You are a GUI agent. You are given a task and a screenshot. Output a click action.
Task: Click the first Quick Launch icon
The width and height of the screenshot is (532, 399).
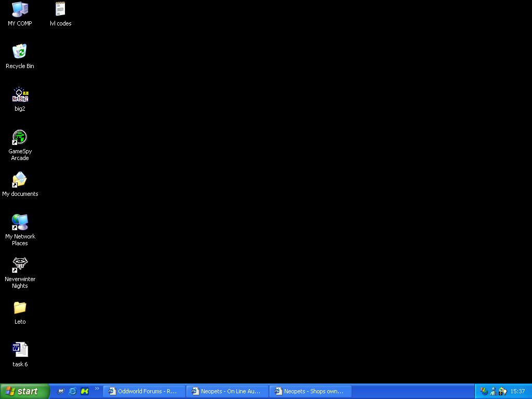click(x=61, y=391)
